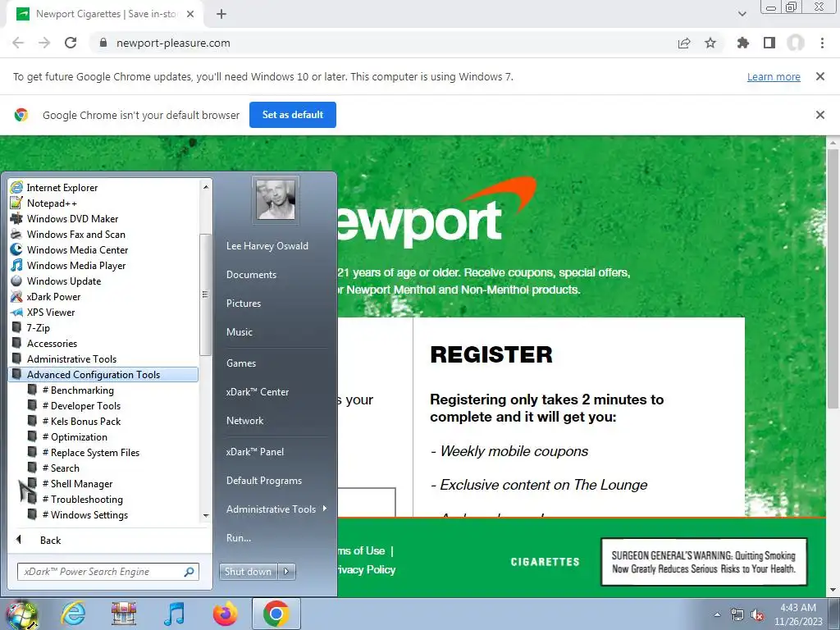This screenshot has height=630, width=840.
Task: Collapse Advanced Configuration Tools folder
Action: [x=104, y=374]
